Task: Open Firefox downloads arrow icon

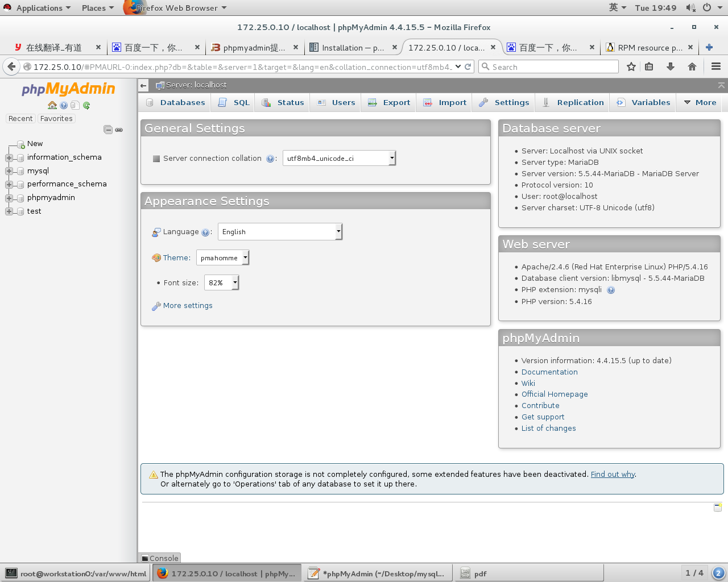Action: click(x=671, y=66)
